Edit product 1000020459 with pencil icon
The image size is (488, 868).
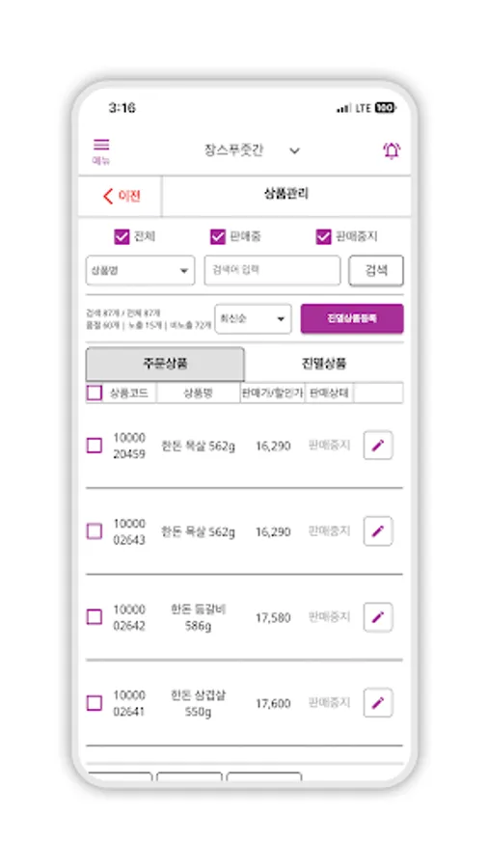tap(378, 445)
